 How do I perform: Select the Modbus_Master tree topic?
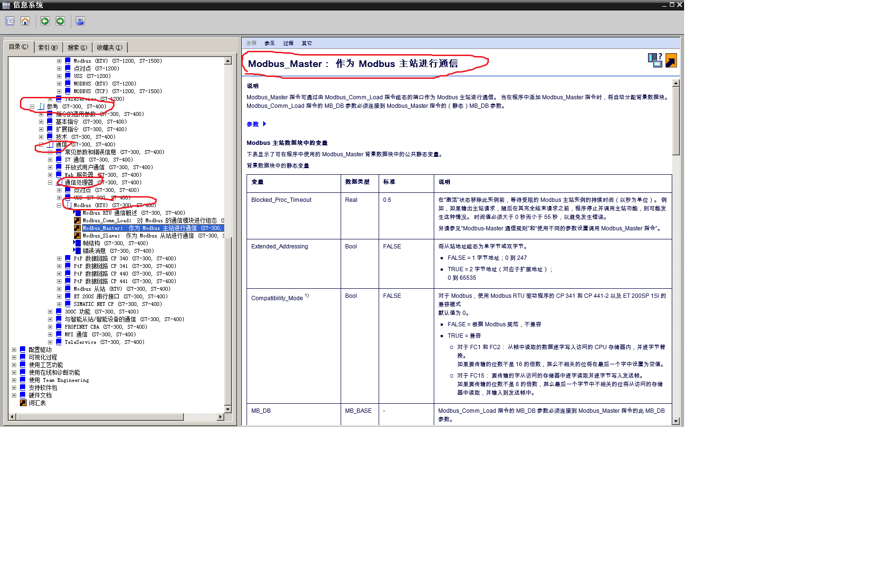[153, 228]
